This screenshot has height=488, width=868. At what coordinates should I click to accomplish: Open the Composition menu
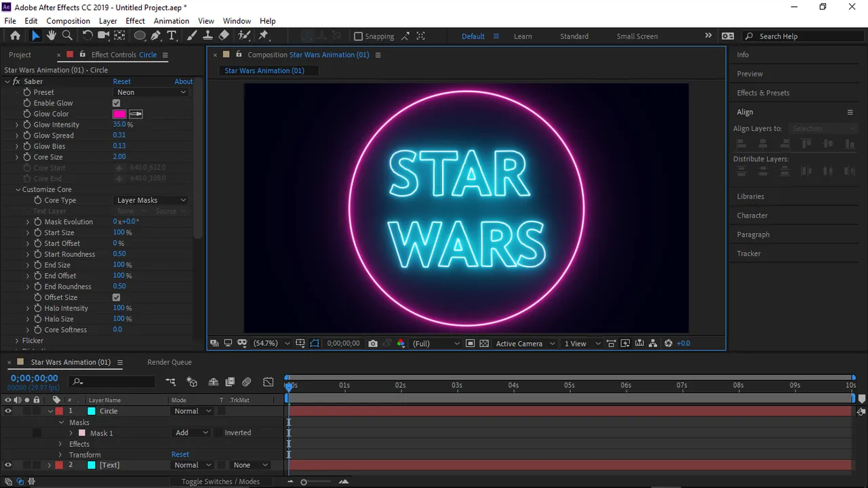click(68, 21)
